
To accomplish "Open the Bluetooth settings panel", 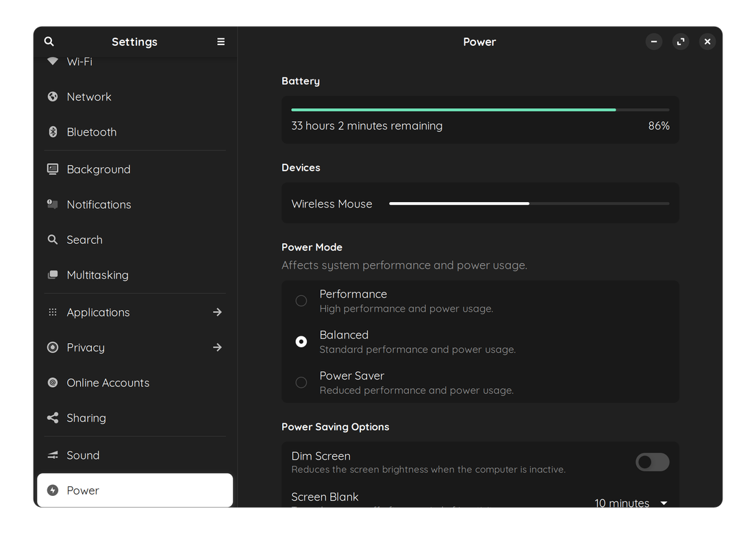I will coord(135,132).
